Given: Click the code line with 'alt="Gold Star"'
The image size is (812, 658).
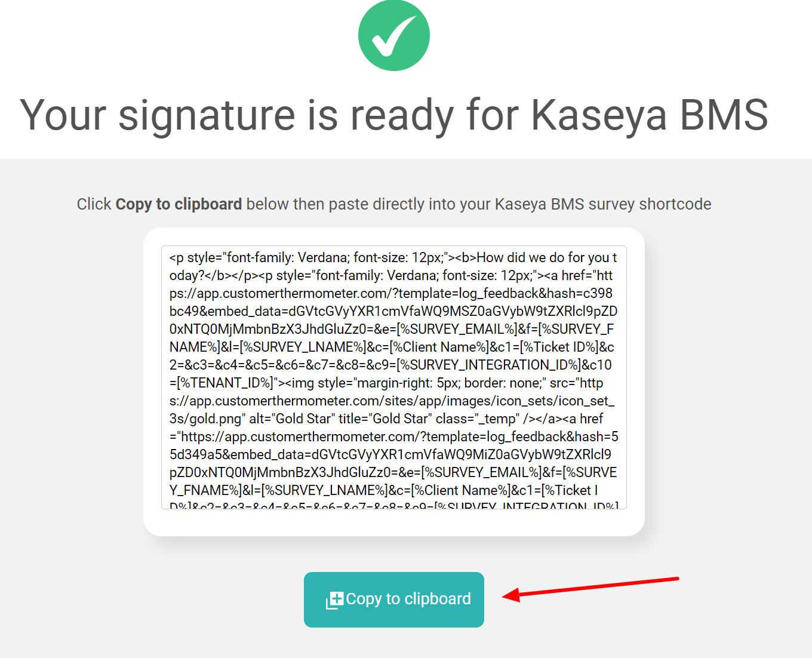Looking at the screenshot, I should tap(386, 419).
